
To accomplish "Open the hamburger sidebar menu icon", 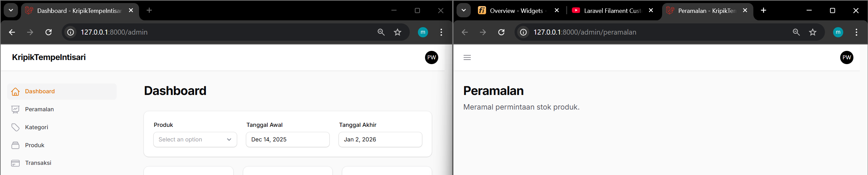I will click(467, 57).
